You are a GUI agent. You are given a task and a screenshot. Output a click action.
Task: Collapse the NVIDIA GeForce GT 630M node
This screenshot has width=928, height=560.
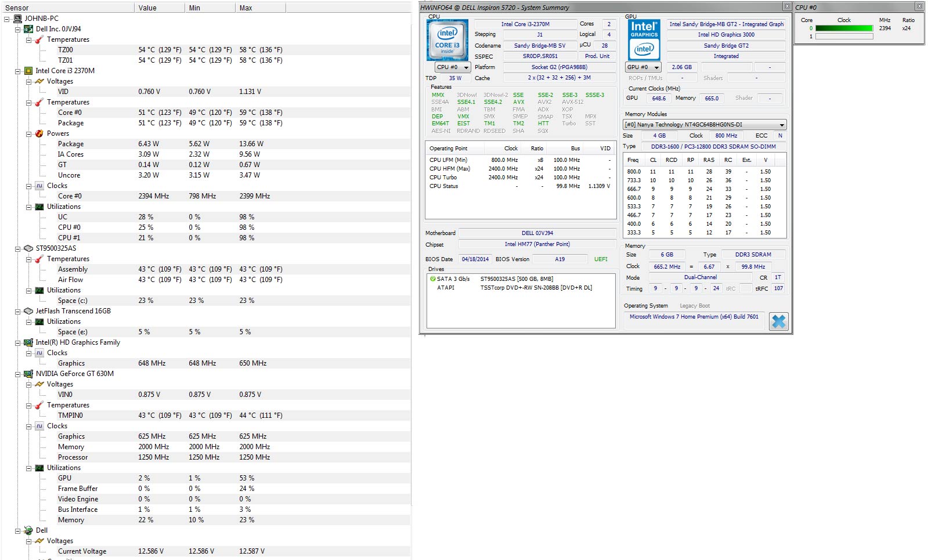click(x=17, y=374)
